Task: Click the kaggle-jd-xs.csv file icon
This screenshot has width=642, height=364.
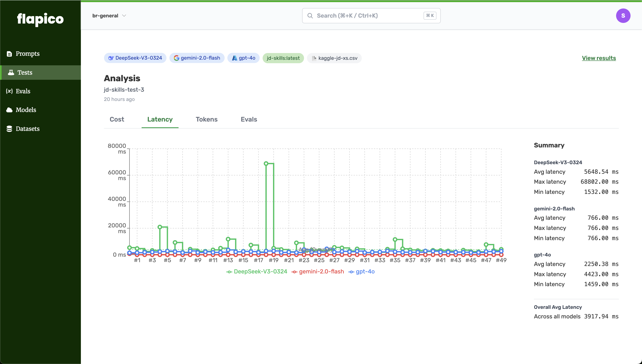Action: (314, 58)
